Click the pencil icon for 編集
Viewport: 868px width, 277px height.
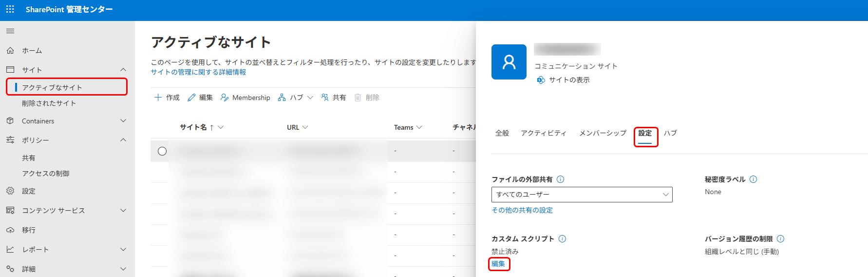(x=191, y=98)
